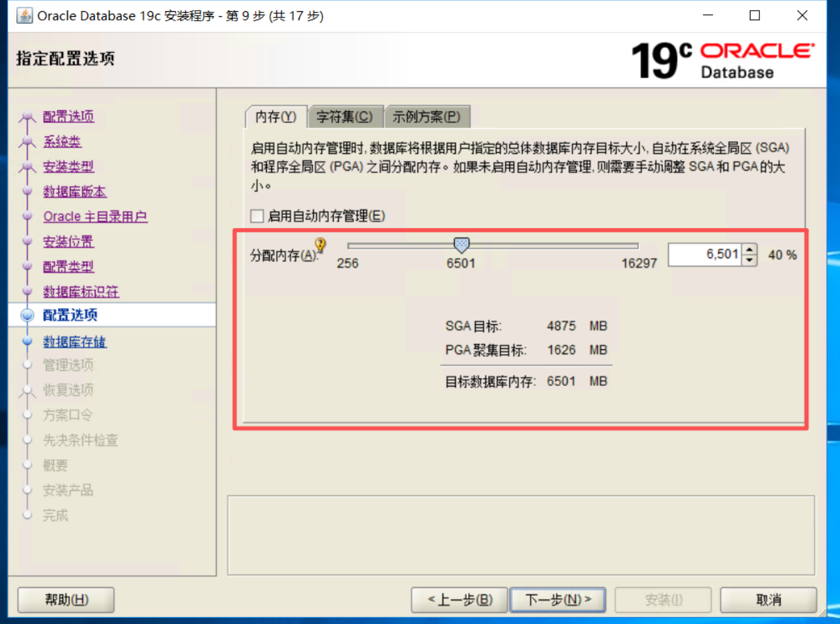Go to the 系统类 step
This screenshot has height=624, width=840.
(62, 142)
